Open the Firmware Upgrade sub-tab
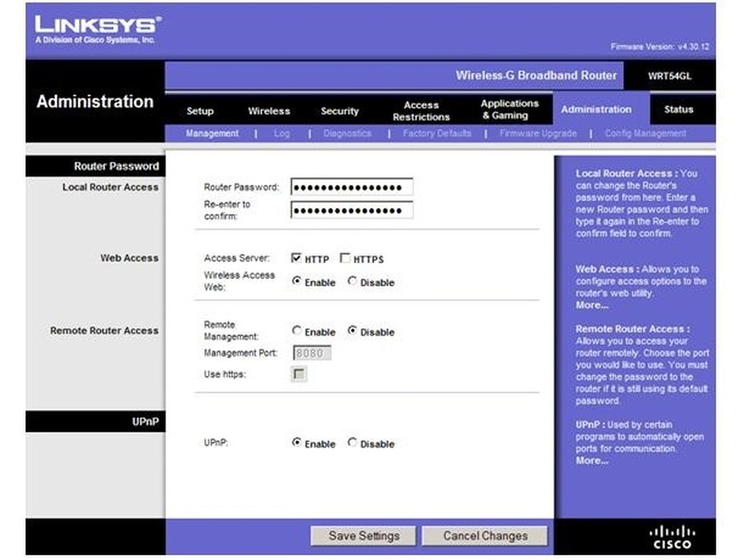Screen dimensions: 755x560 [538, 133]
